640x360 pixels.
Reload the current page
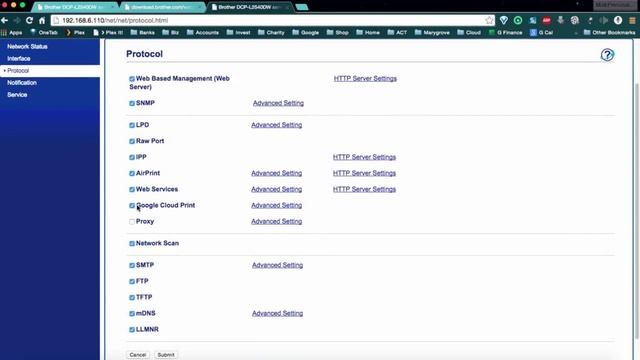29,20
